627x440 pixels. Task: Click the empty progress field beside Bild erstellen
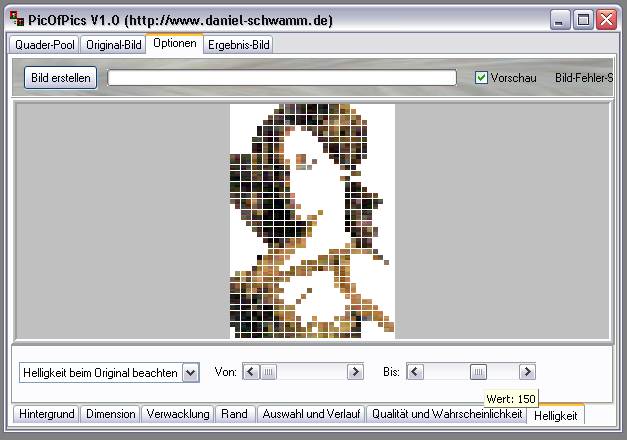282,78
